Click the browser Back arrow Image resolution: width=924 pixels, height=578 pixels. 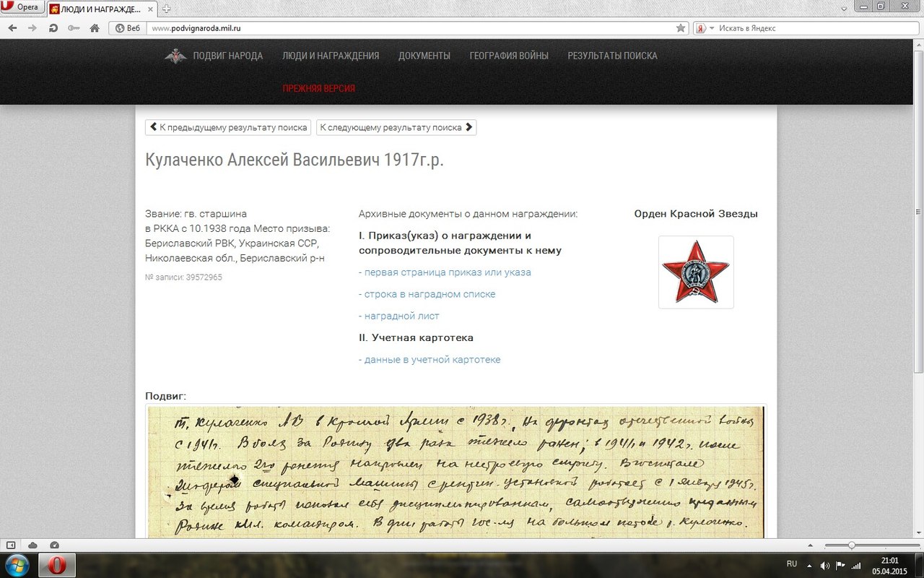click(x=12, y=28)
